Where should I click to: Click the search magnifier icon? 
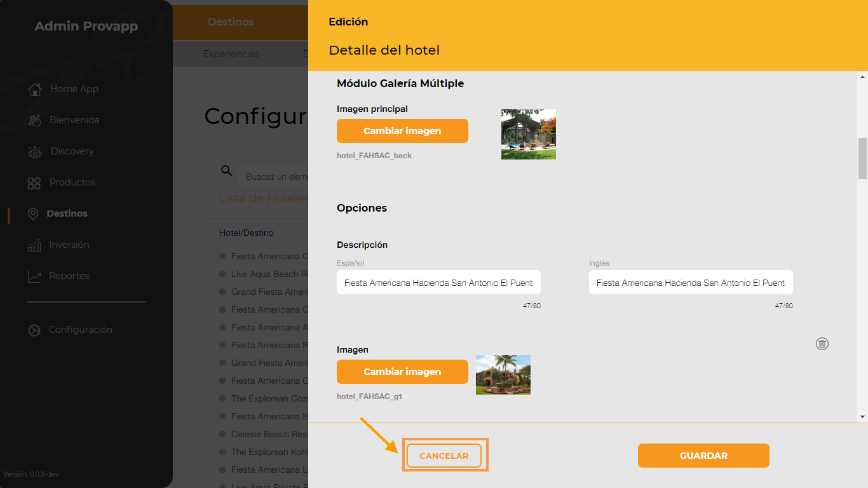tap(226, 170)
